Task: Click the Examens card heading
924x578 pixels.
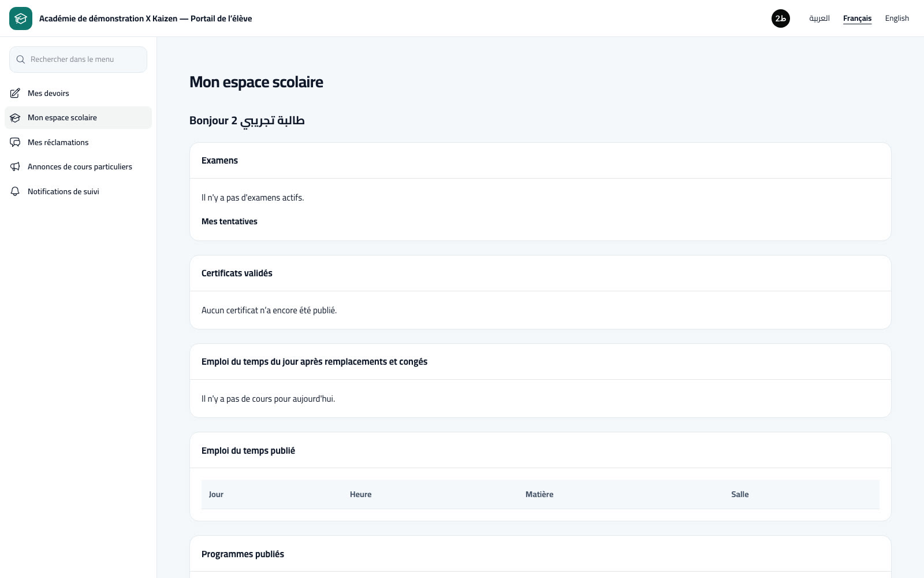Action: pyautogui.click(x=219, y=161)
